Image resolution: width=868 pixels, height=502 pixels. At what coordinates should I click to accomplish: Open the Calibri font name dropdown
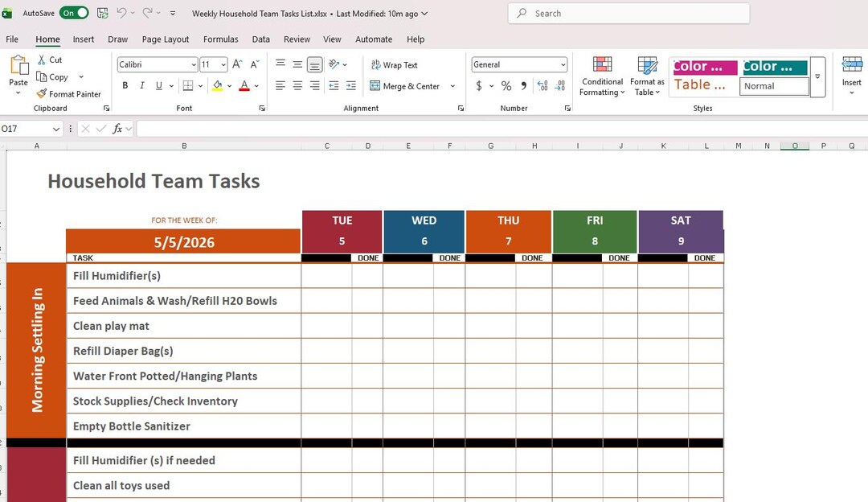(193, 65)
